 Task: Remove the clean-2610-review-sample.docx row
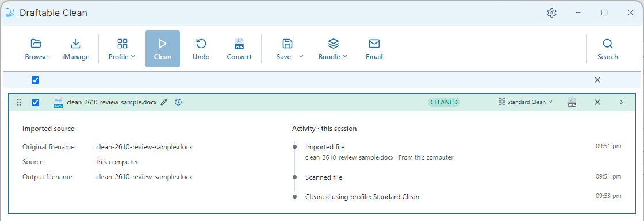point(597,102)
